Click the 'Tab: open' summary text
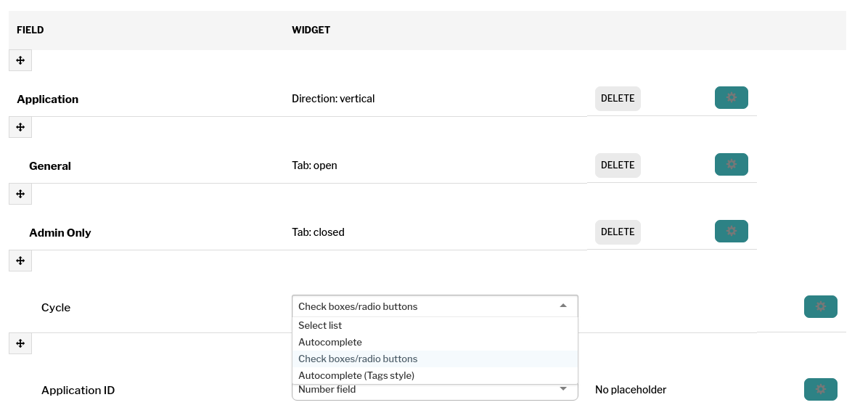This screenshot has height=413, width=868. [314, 165]
